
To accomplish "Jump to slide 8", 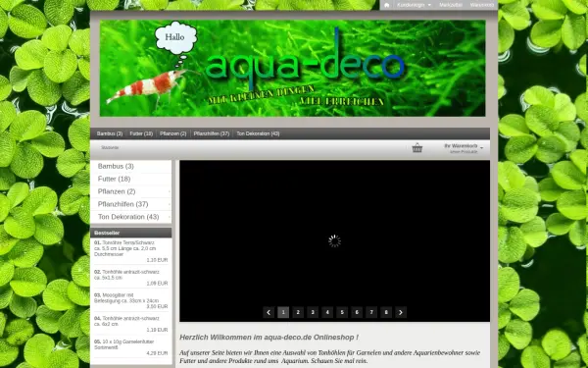I will [x=386, y=312].
